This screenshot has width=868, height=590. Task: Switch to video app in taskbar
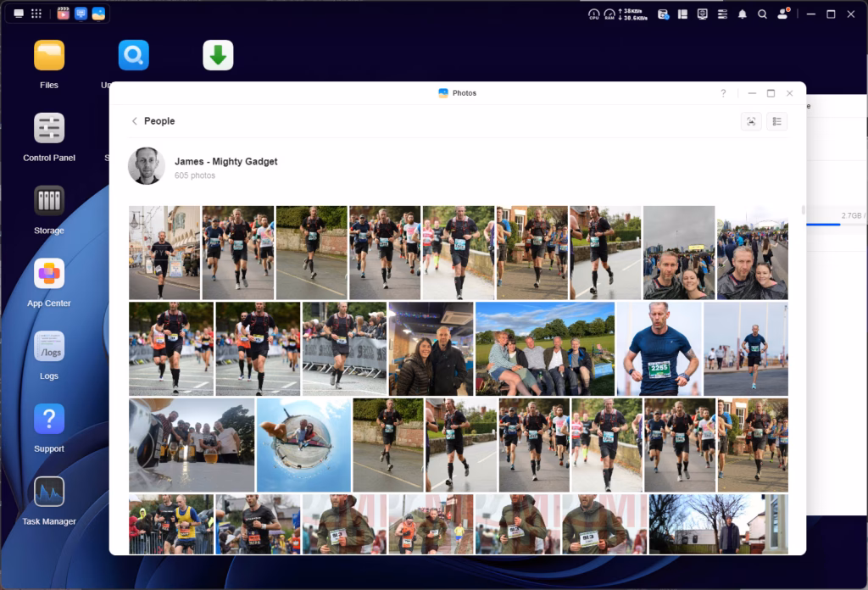(63, 14)
